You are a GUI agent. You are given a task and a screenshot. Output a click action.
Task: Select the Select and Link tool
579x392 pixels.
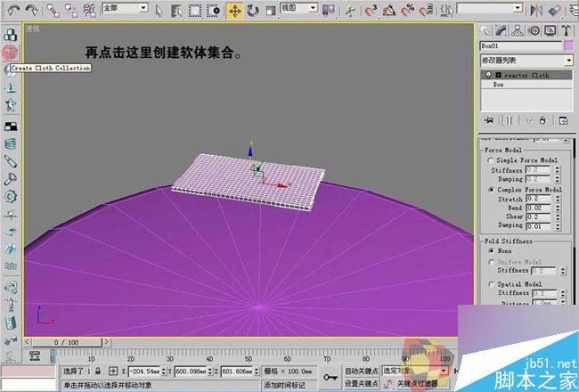[x=53, y=11]
